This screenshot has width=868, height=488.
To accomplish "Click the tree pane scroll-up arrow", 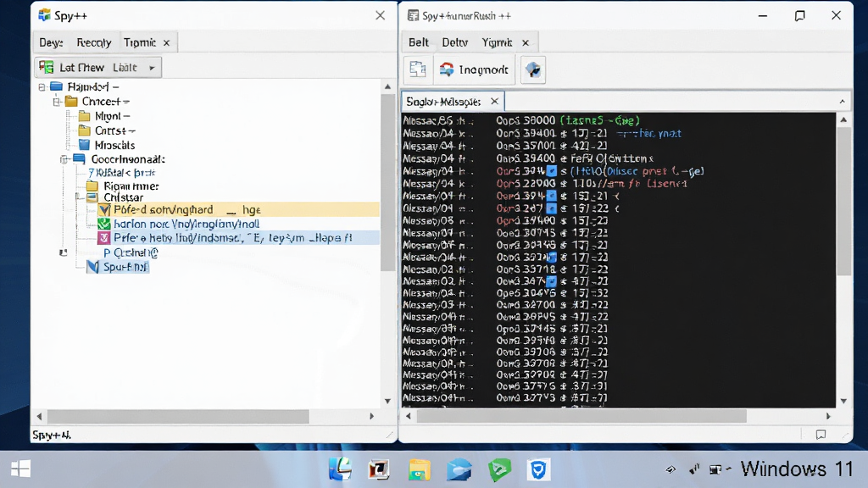I will (387, 86).
